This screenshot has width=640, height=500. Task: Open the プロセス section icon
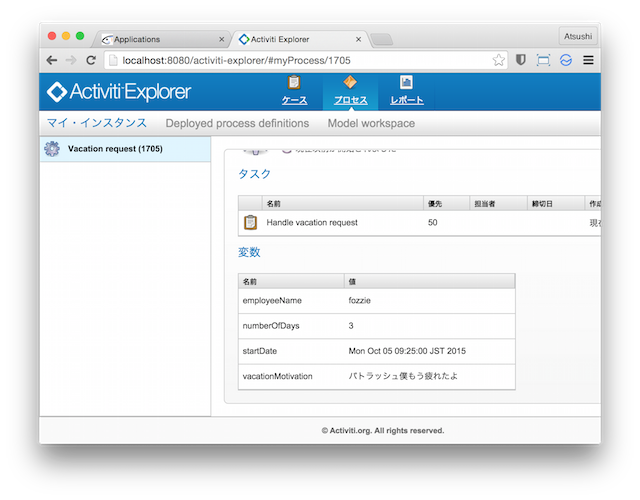350,83
